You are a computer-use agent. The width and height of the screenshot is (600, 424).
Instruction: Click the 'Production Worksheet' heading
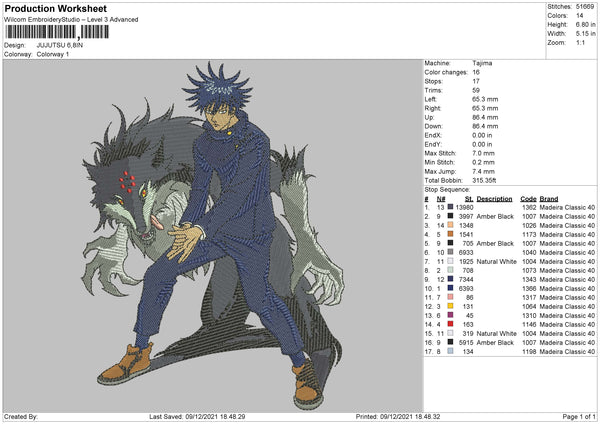coord(55,9)
